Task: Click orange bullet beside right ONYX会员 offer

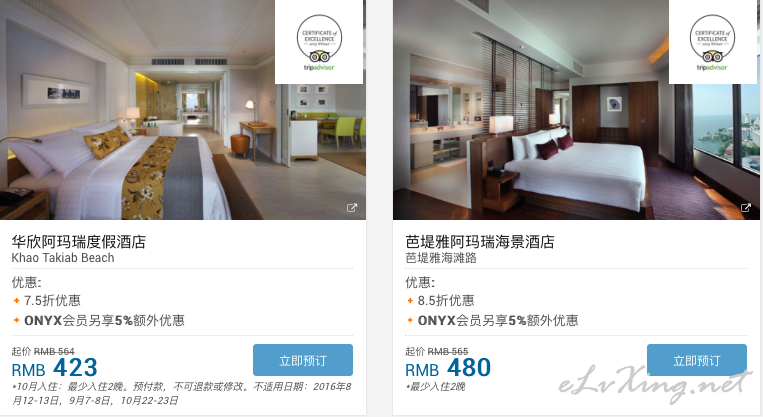Action: (x=410, y=320)
